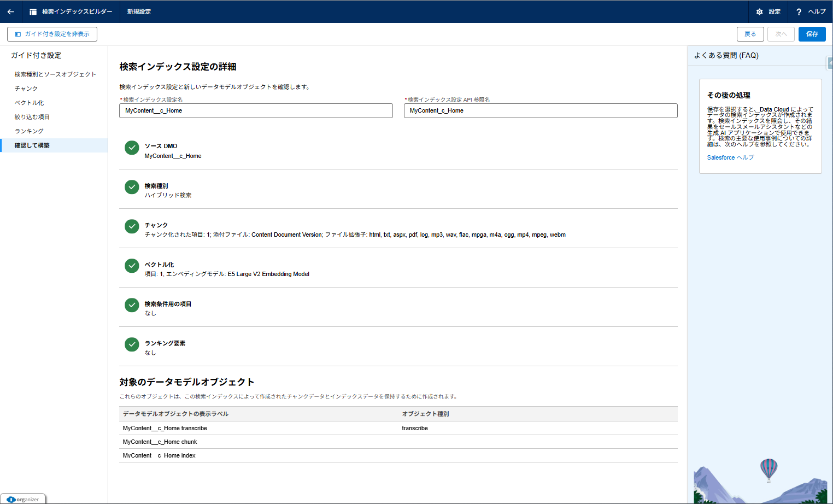Click the green checkmark beside ランキング要素
This screenshot has height=504, width=833.
tap(132, 344)
